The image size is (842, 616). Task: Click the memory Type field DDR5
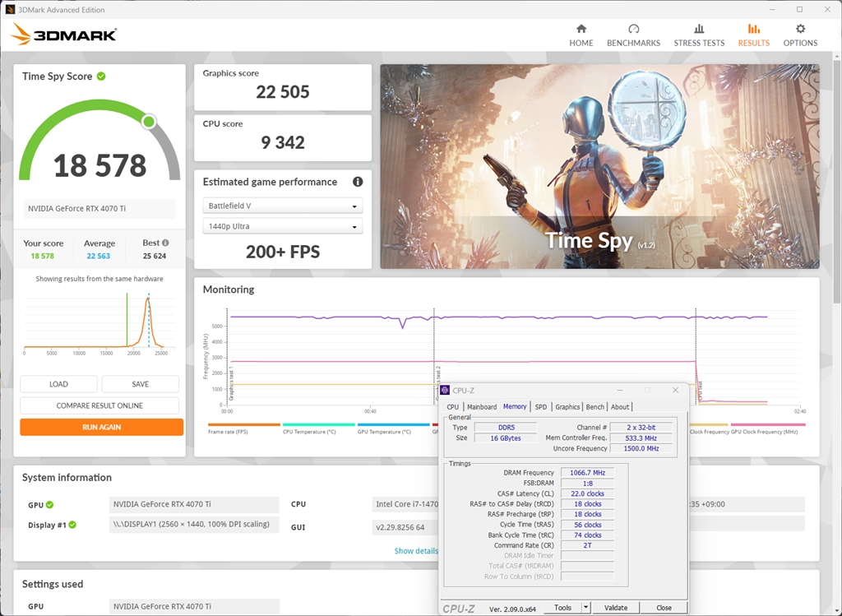click(x=506, y=428)
